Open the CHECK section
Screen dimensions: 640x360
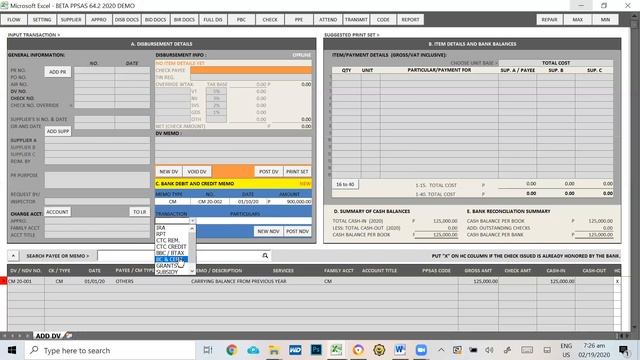pos(270,20)
